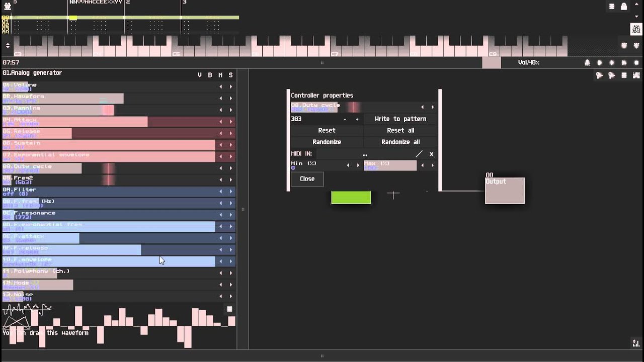
Task: Increase Panning with right arrow
Action: tap(231, 110)
